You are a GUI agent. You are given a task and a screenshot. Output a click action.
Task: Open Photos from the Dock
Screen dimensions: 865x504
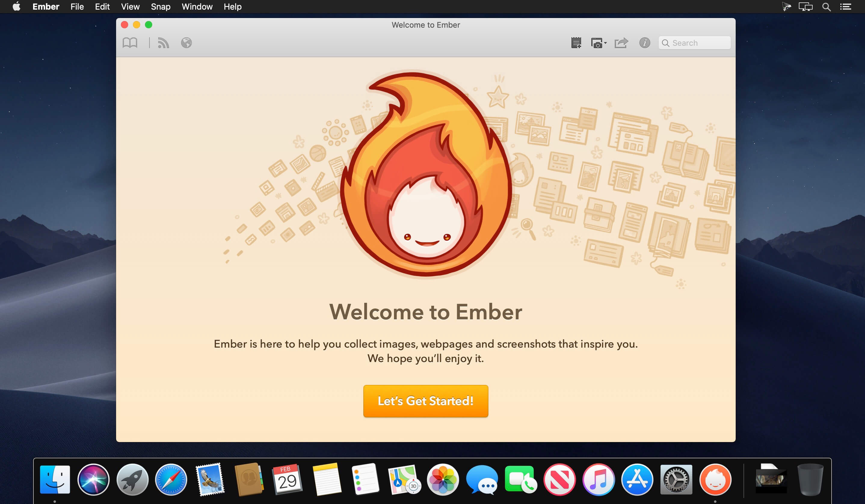(443, 479)
